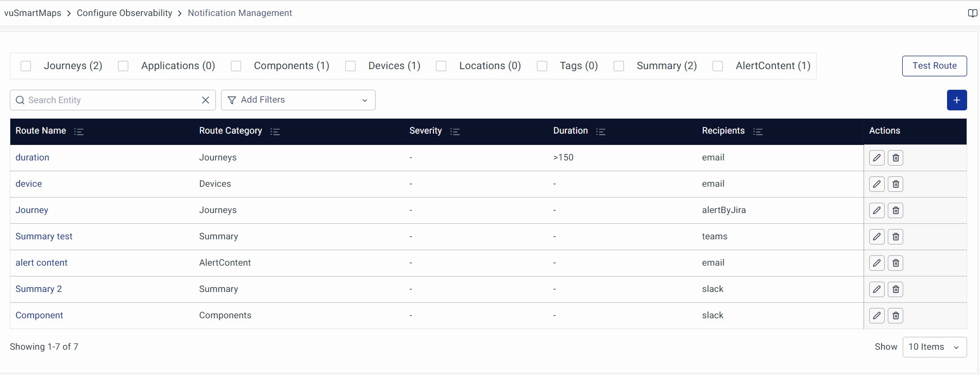980x375 pixels.
Task: Click the Route Name column filter icon
Action: [79, 132]
